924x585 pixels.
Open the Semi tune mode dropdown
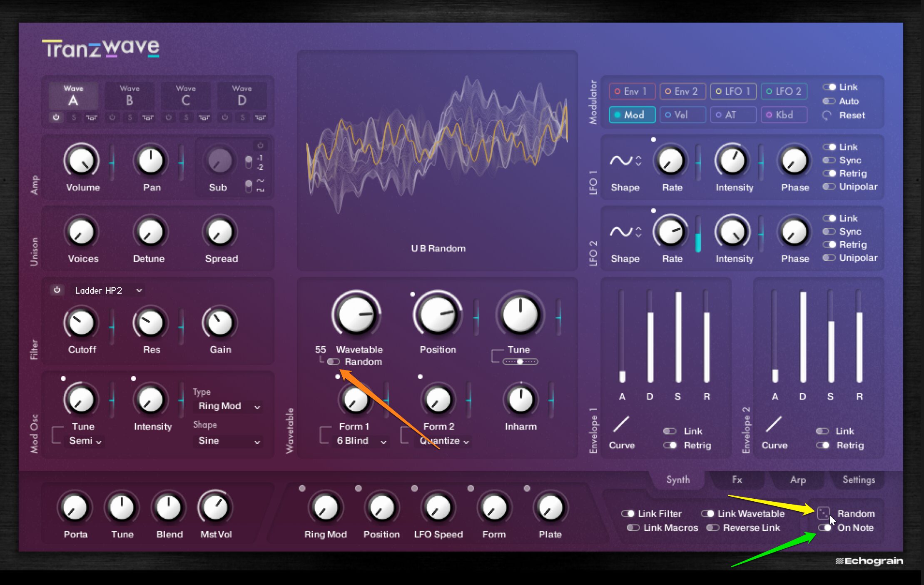click(85, 441)
